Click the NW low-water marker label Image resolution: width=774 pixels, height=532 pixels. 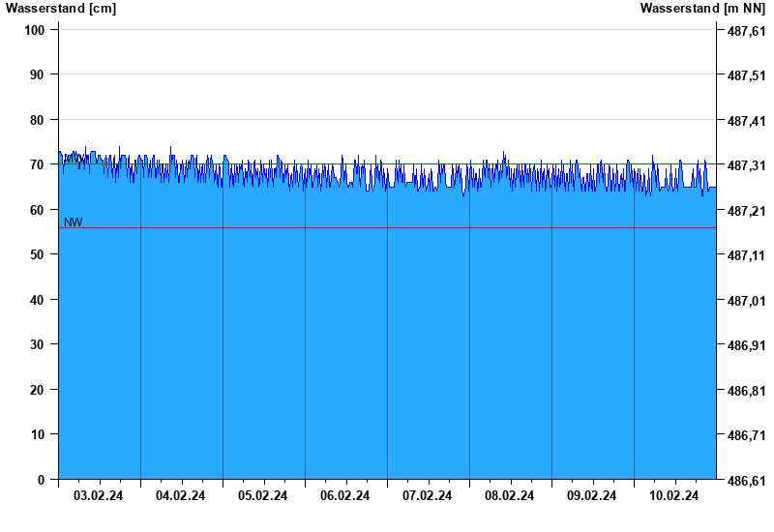pyautogui.click(x=74, y=222)
